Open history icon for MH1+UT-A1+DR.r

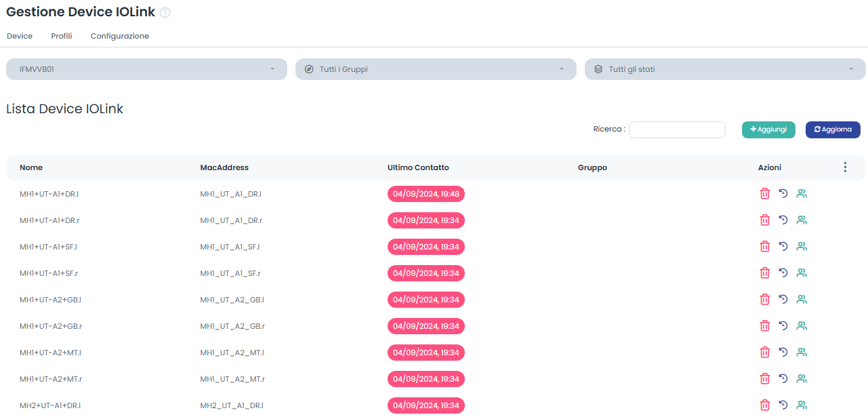coord(783,220)
